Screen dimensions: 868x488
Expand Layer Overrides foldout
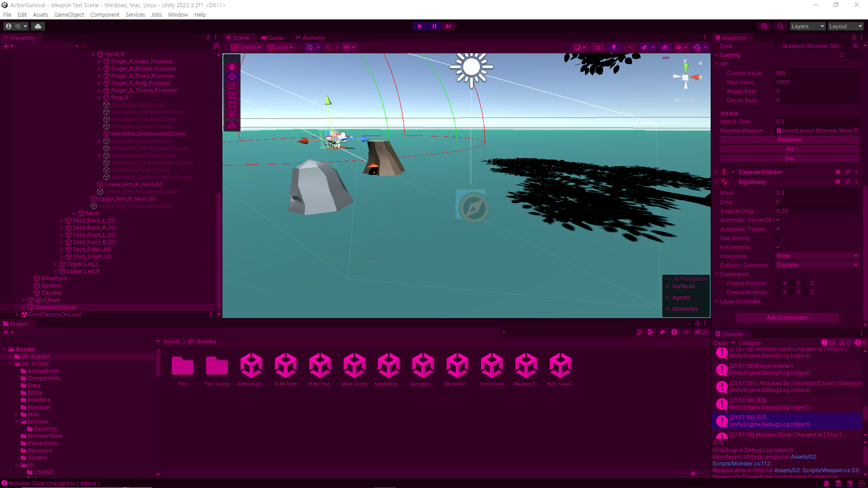click(x=717, y=301)
